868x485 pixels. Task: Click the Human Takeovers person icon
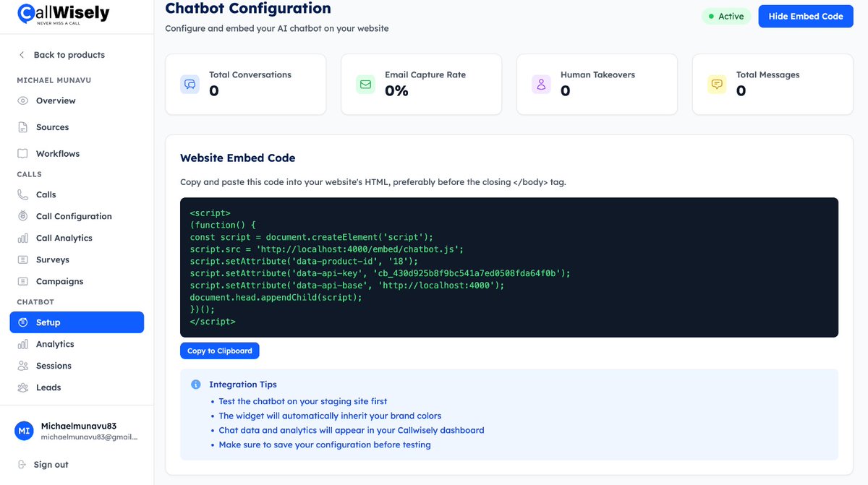542,85
